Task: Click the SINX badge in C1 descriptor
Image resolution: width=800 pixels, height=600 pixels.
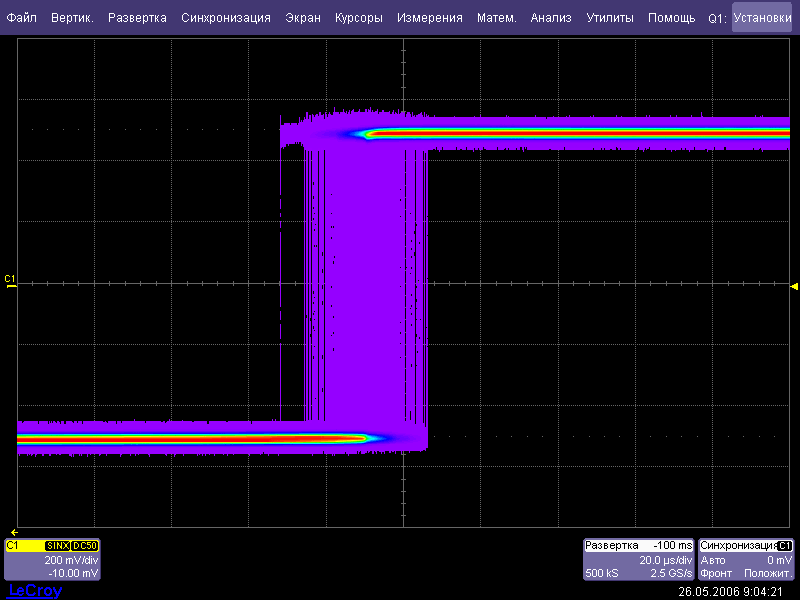Action: coord(57,545)
